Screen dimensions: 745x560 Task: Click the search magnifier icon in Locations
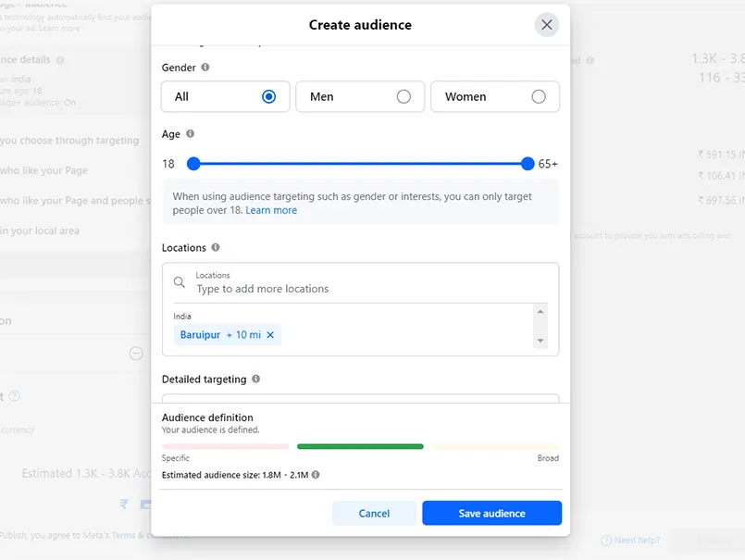point(180,282)
